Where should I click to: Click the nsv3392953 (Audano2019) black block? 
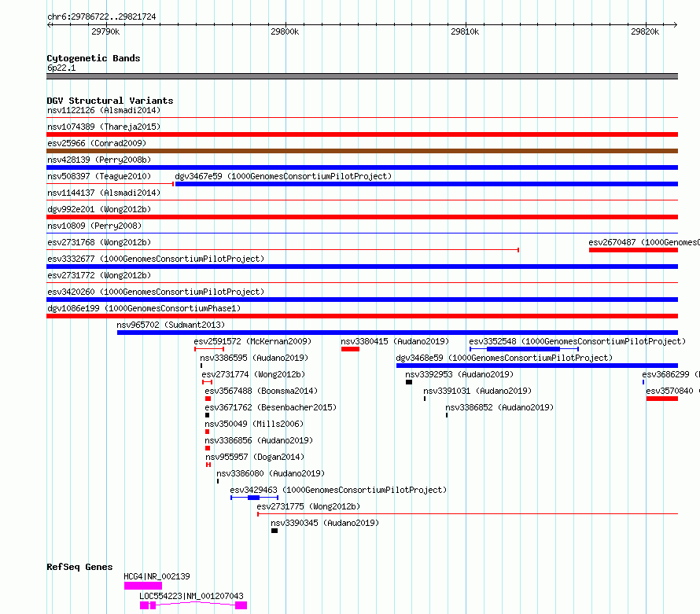coord(409,382)
